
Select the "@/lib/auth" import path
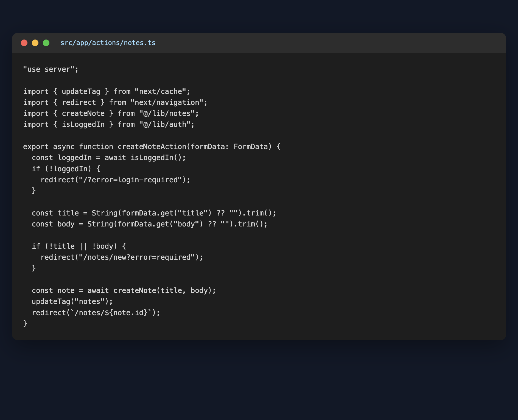click(165, 124)
